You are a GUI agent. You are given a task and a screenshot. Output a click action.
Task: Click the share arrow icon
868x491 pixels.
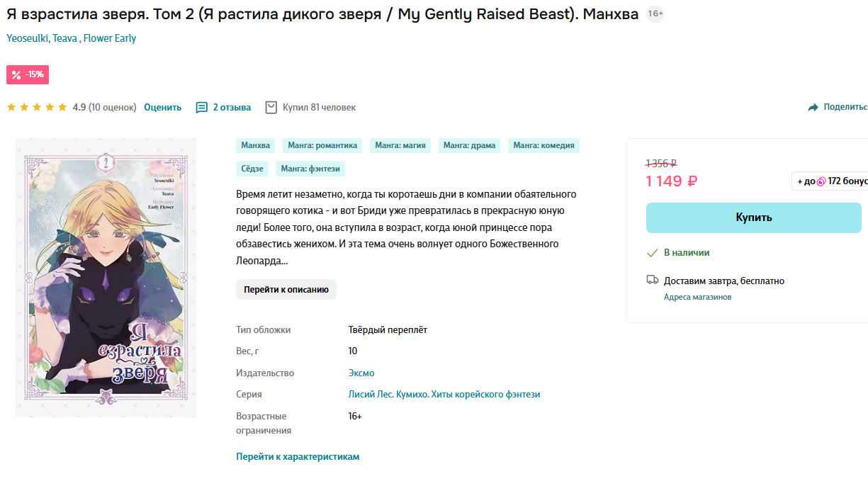pyautogui.click(x=813, y=108)
